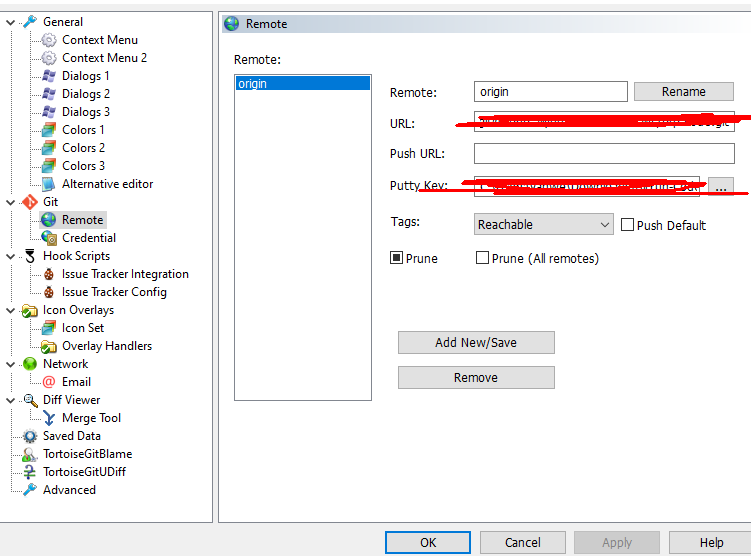Click the Git logo icon
Screen dimensions: 751x556
click(30, 202)
